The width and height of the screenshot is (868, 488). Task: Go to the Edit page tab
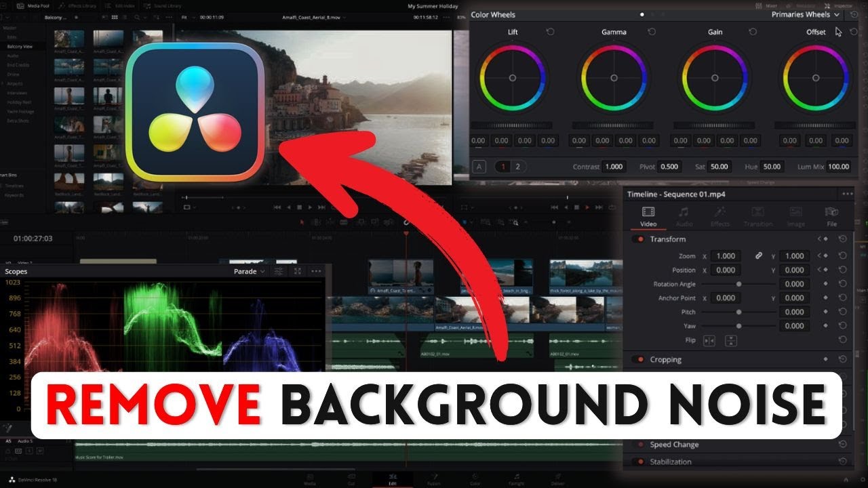tap(393, 479)
